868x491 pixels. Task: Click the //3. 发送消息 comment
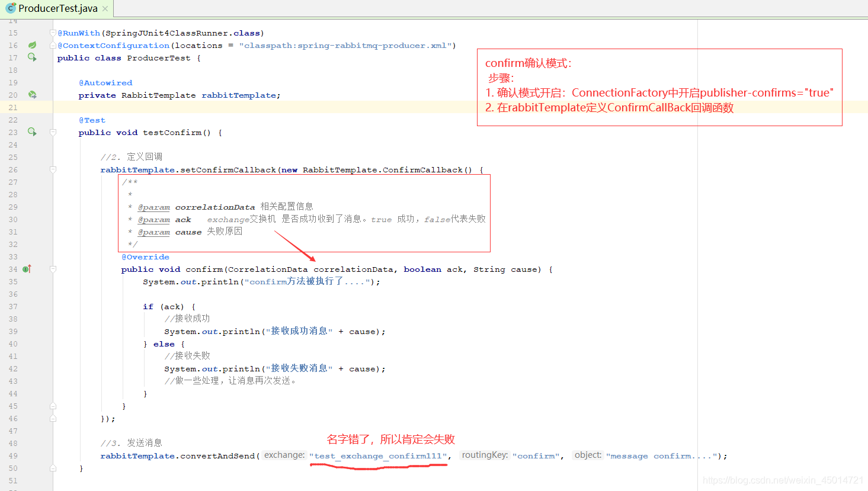point(131,443)
